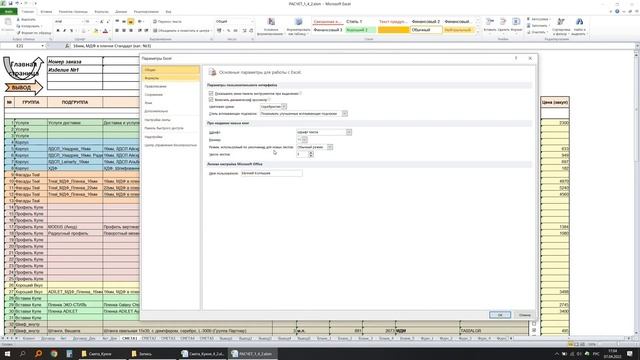Click the fill color bucket icon

tap(96, 31)
